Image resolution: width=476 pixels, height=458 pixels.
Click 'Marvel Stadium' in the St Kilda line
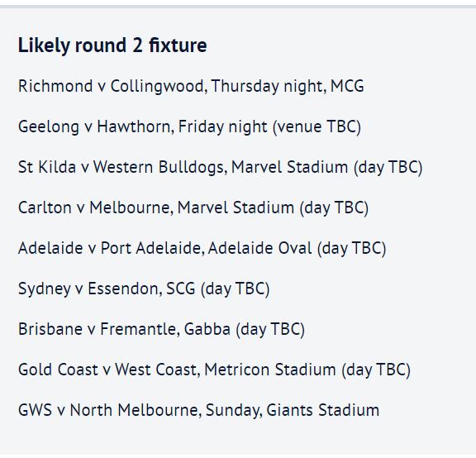coord(289,167)
